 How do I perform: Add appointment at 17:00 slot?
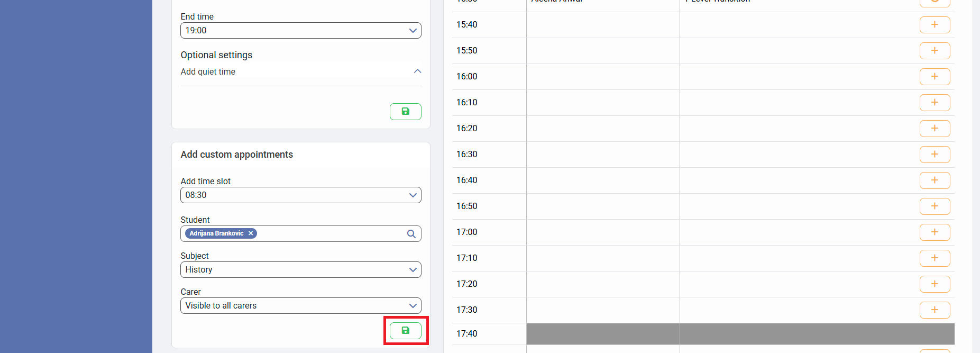(935, 232)
